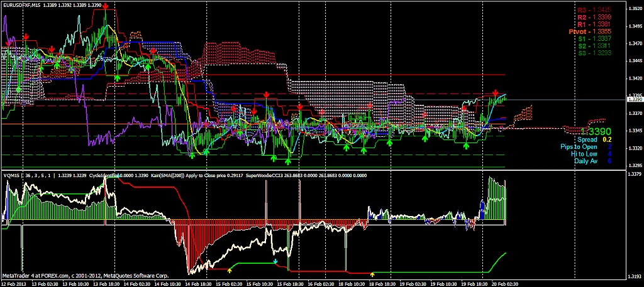Click the red arrow beside the latest price bar
This screenshot has width=644, height=287.
coord(496,93)
